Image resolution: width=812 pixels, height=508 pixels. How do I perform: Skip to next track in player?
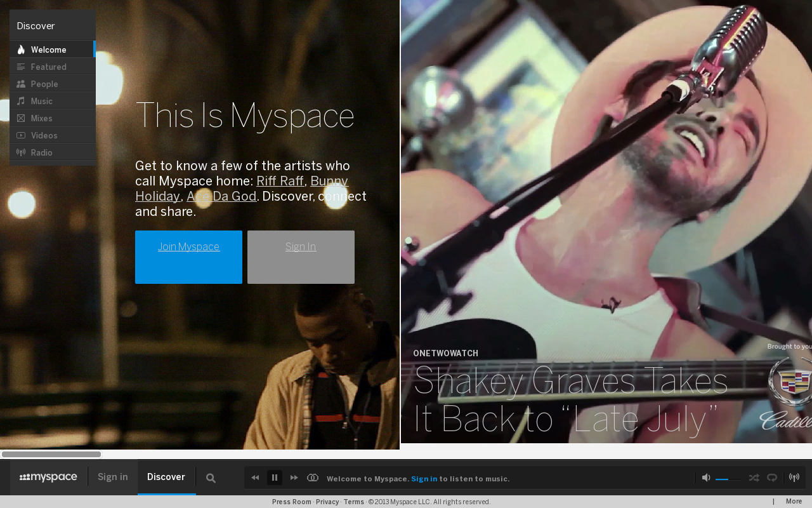[x=294, y=478]
